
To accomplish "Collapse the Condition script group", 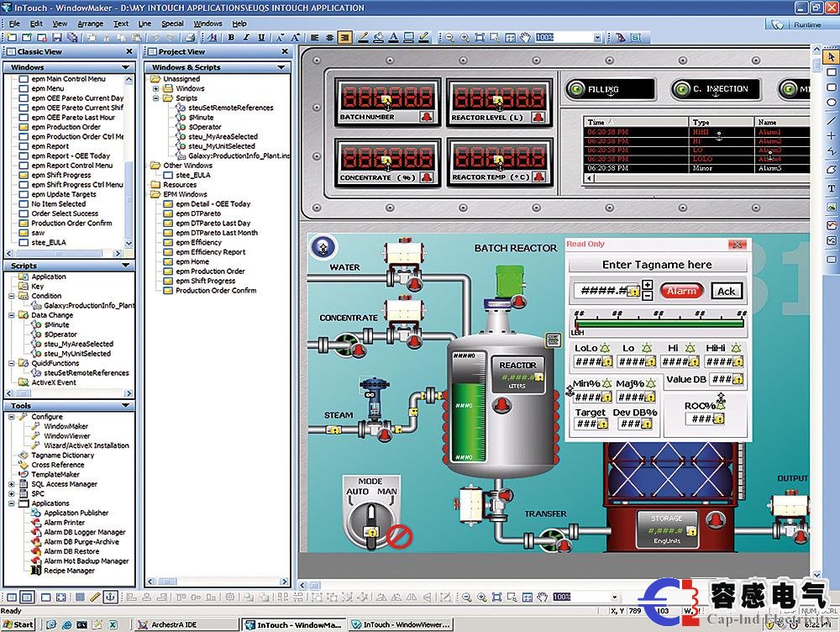I will [x=11, y=296].
